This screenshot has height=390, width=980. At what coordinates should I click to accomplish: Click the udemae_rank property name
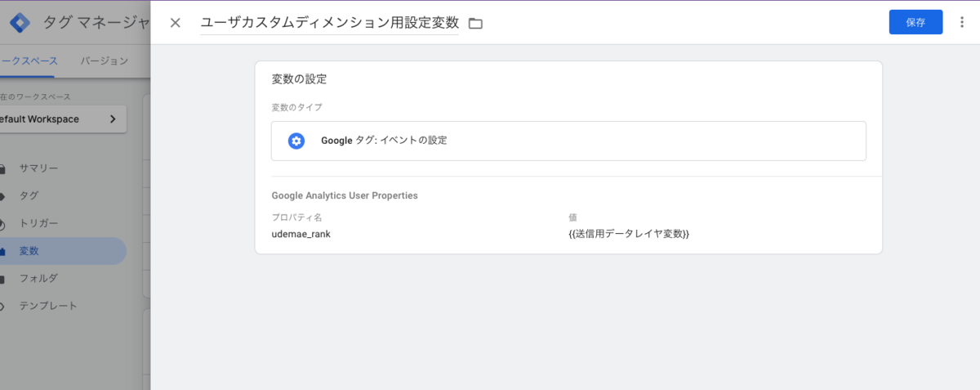pos(301,234)
